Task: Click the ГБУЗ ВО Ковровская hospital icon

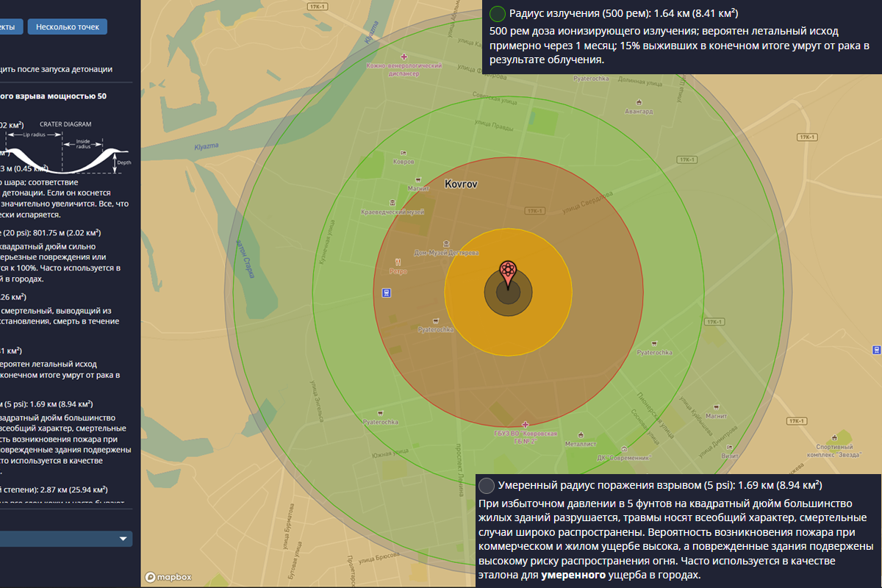Action: (x=525, y=424)
